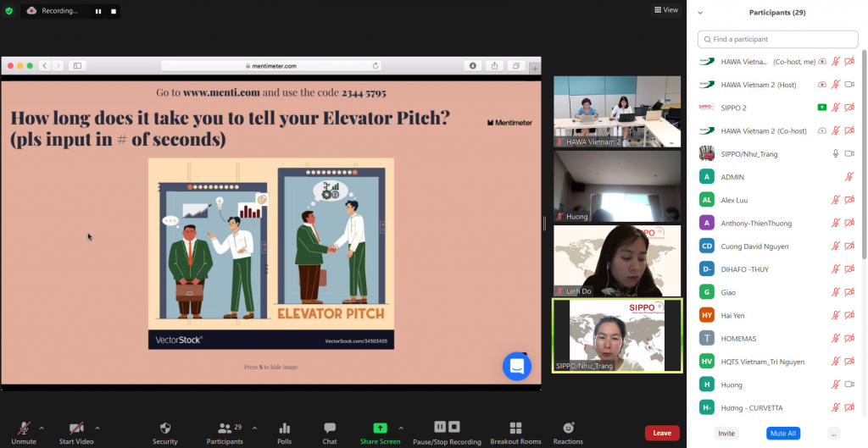Collapse the Participants panel chevron
The image size is (868, 448).
[x=700, y=13]
